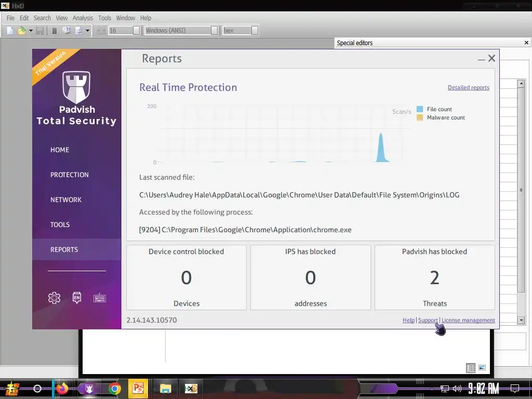Click the scroll up arrow in Special editors

(521, 84)
